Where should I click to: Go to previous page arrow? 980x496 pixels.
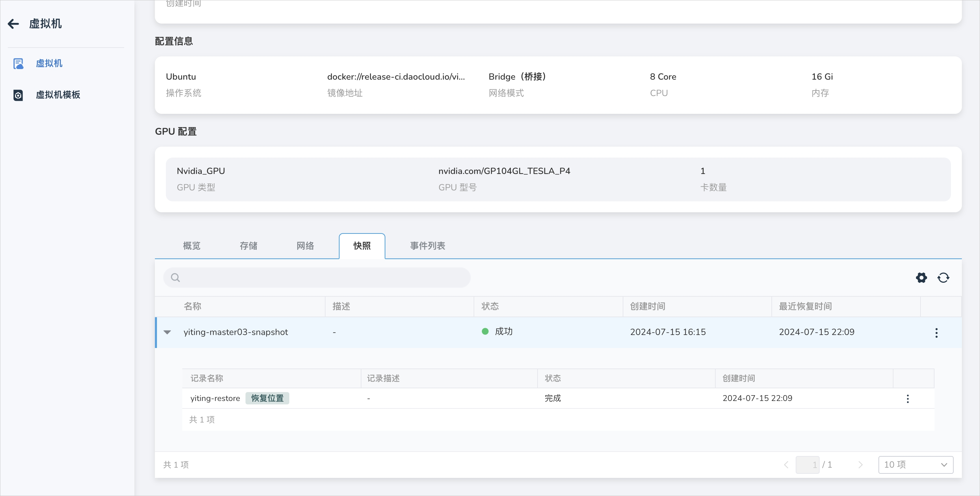(x=786, y=465)
